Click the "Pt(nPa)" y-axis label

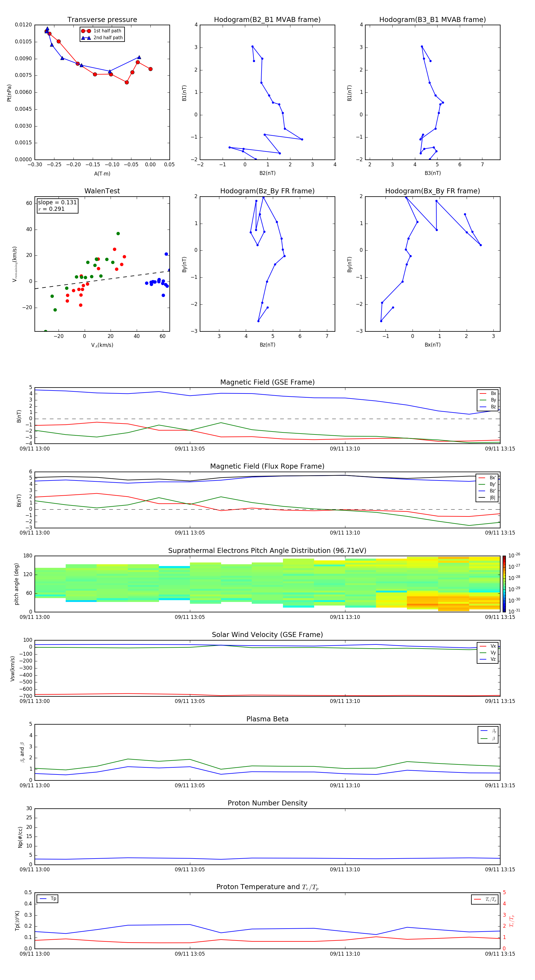(9, 92)
